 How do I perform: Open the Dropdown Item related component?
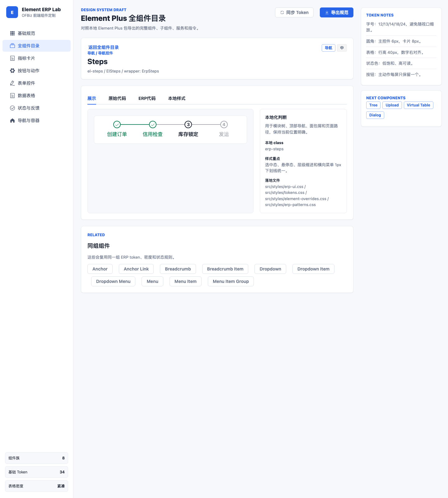click(313, 269)
